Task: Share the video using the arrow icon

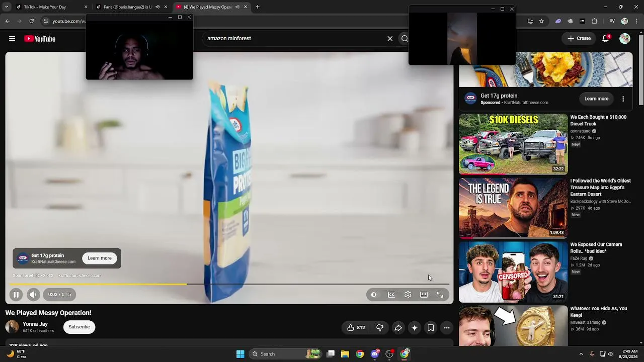Action: pyautogui.click(x=398, y=328)
